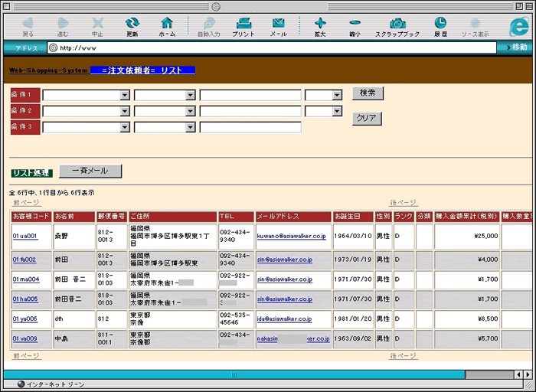Open the first dropdown of 条件2
536x392 pixels.
[86, 111]
